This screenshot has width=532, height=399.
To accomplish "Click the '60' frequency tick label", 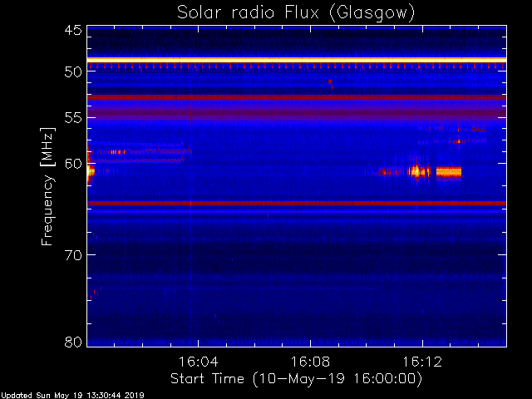I will (73, 164).
